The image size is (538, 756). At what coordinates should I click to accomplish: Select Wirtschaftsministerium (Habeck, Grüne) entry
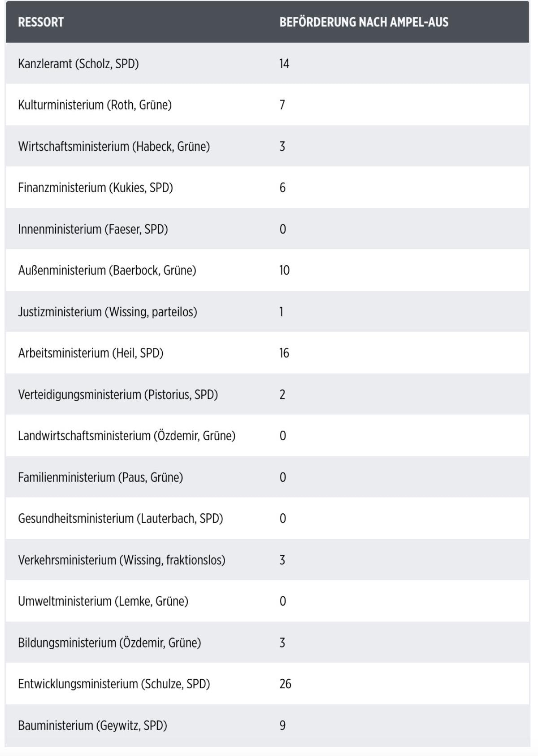[114, 146]
